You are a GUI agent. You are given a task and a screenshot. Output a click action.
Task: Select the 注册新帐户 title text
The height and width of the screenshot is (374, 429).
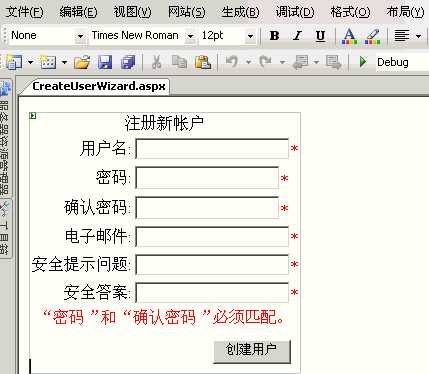[164, 123]
